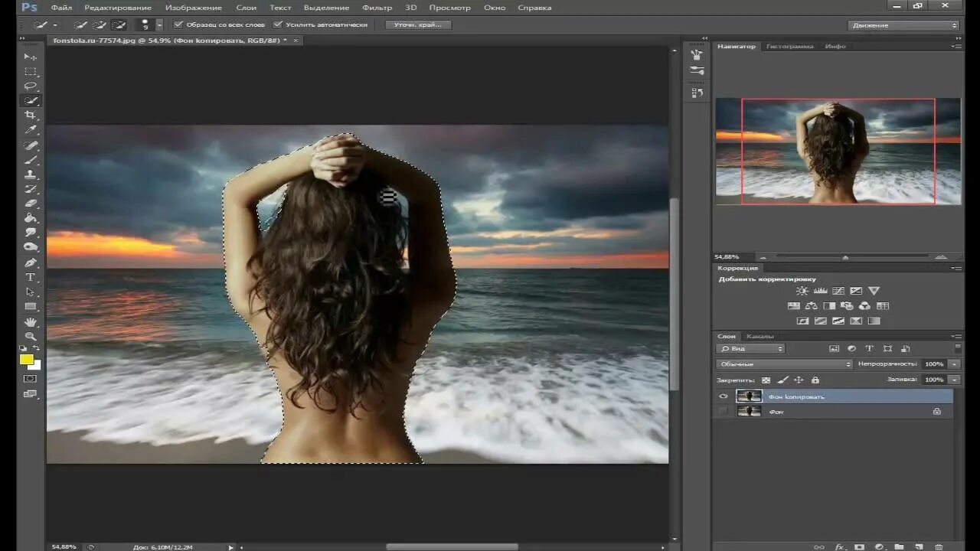Select the Eraser tool
The width and height of the screenshot is (980, 551).
[31, 204]
